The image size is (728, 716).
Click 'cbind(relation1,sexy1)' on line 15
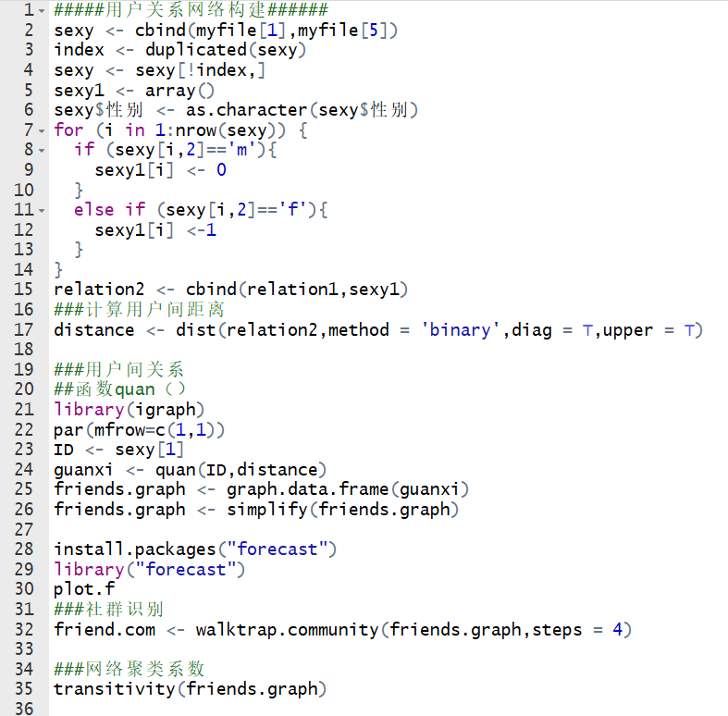(297, 290)
